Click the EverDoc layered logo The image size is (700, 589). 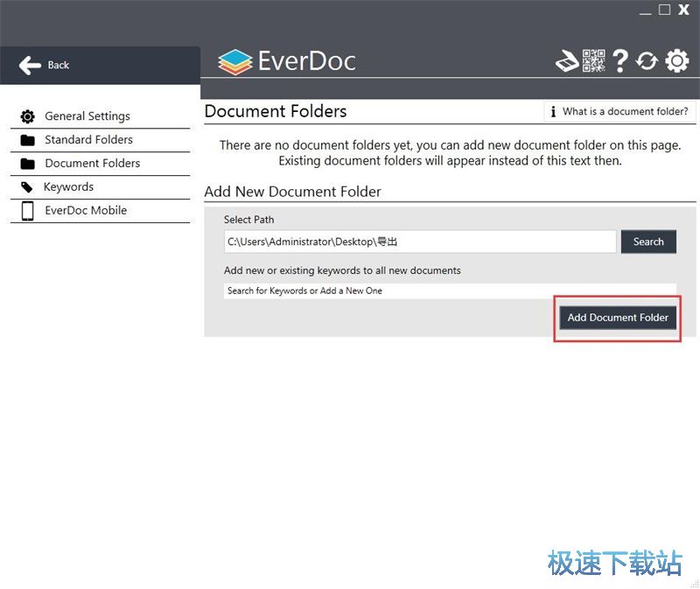[x=235, y=61]
